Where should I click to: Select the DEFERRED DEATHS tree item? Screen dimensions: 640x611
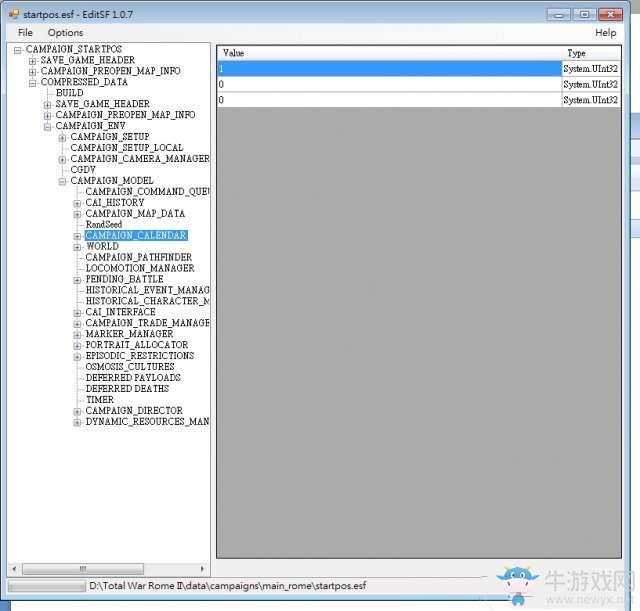127,389
